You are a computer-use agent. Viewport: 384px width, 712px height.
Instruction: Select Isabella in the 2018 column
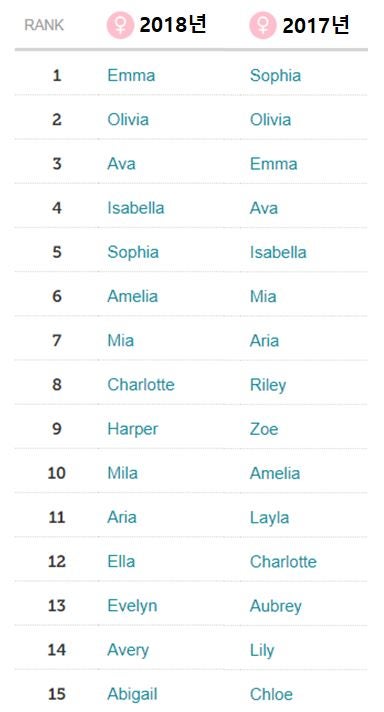coord(136,208)
